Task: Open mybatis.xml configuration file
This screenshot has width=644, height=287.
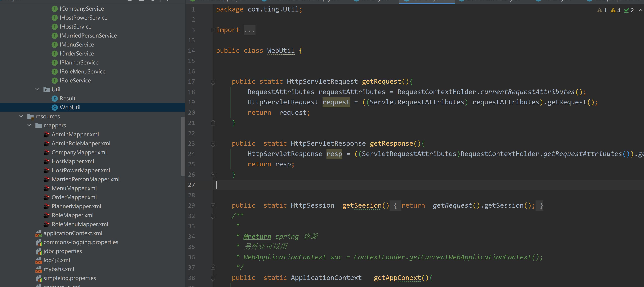Action: coord(59,269)
